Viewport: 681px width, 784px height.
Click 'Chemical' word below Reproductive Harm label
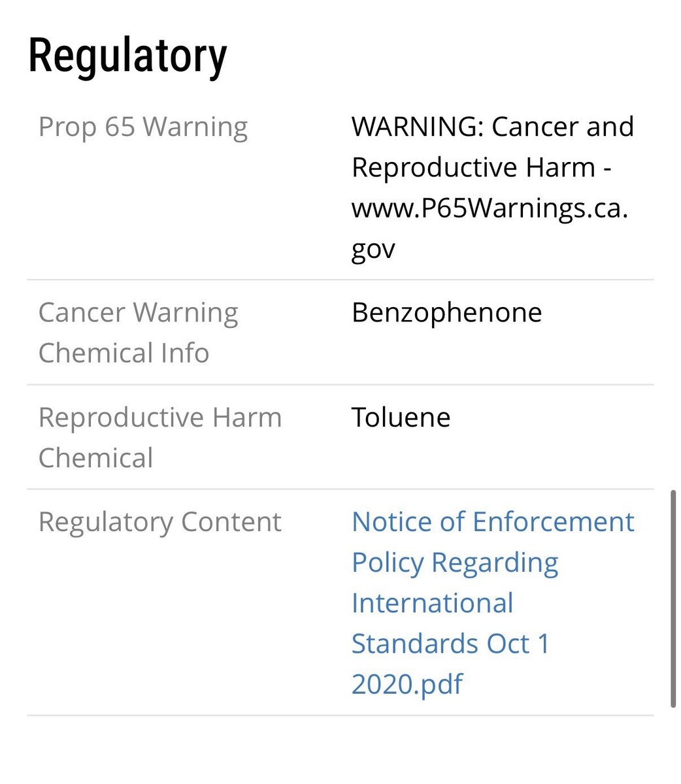click(95, 458)
